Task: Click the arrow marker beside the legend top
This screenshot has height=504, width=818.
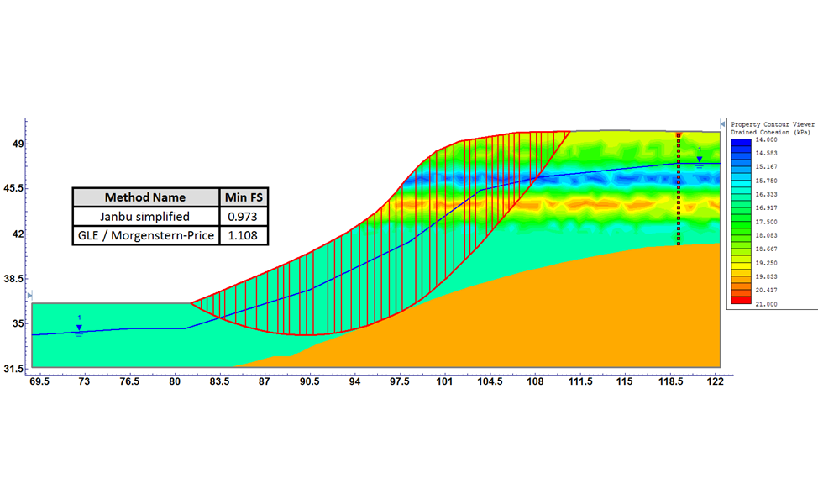Action: point(722,123)
